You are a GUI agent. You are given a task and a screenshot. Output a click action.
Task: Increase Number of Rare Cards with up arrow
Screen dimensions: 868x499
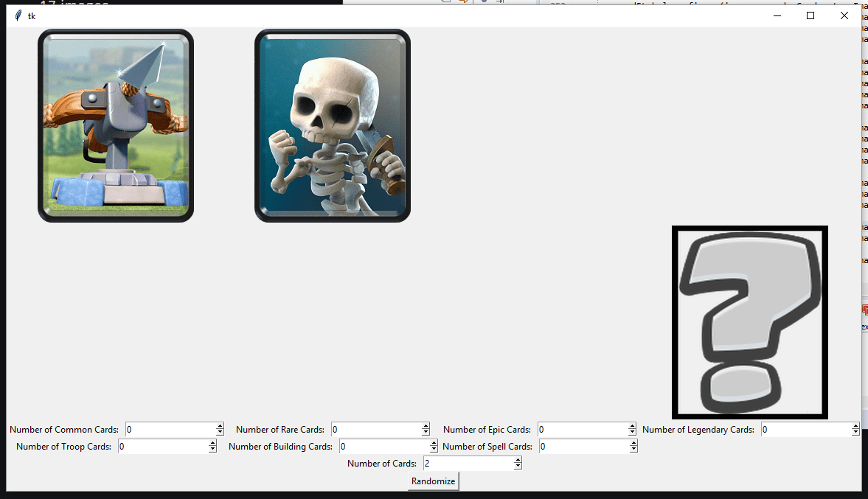click(426, 427)
